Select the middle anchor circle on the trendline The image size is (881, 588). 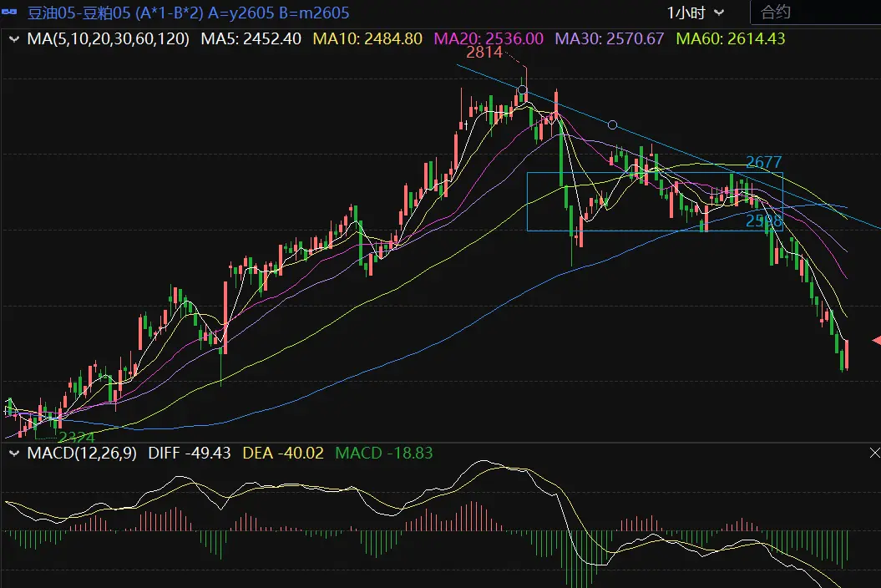coord(612,124)
